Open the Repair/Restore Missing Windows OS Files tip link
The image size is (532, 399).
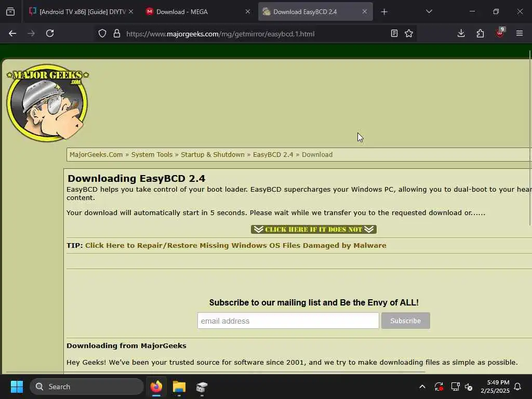click(235, 245)
